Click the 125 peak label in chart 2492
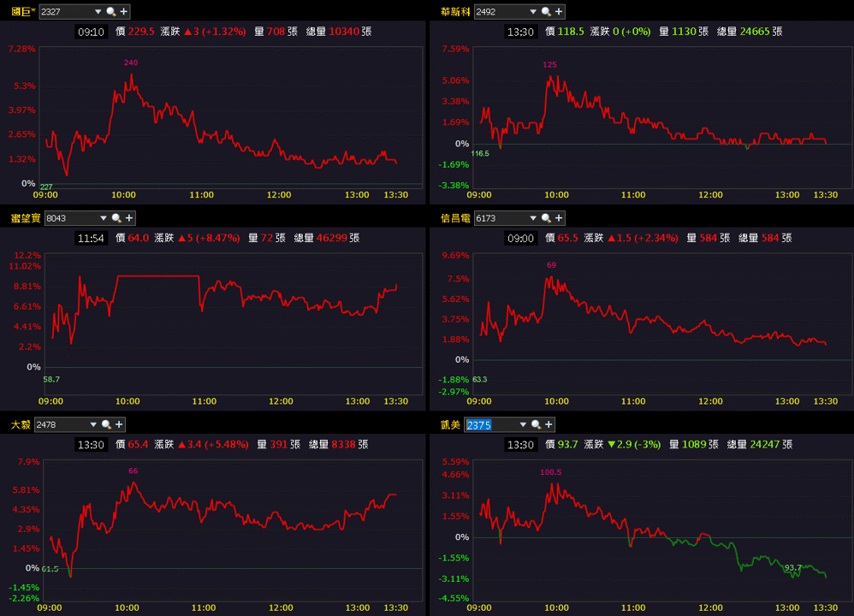Image resolution: width=854 pixels, height=616 pixels. click(549, 65)
